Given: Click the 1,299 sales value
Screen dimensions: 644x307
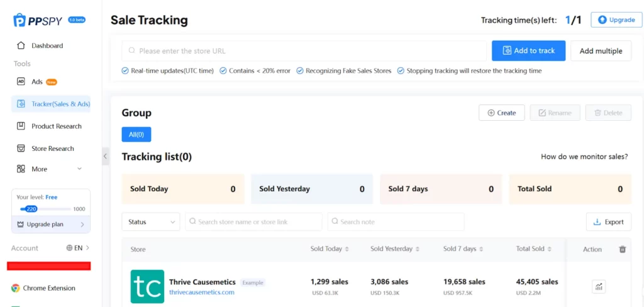Looking at the screenshot, I should [x=330, y=282].
